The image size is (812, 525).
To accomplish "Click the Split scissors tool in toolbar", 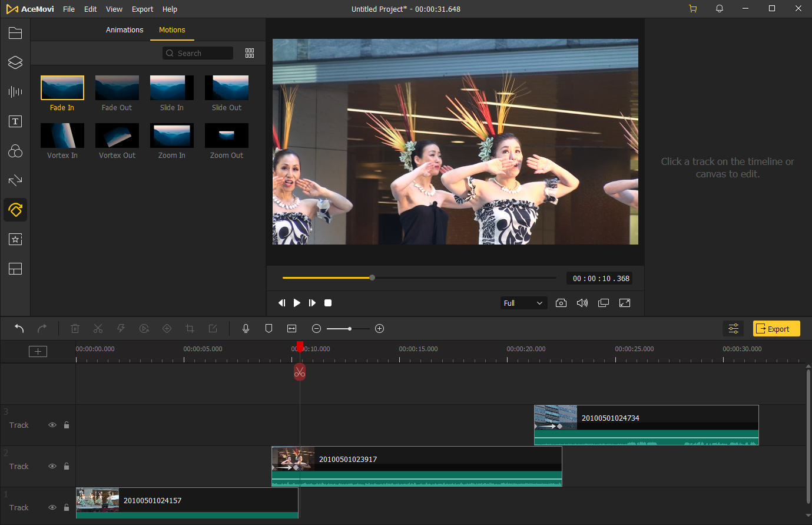I will point(98,329).
